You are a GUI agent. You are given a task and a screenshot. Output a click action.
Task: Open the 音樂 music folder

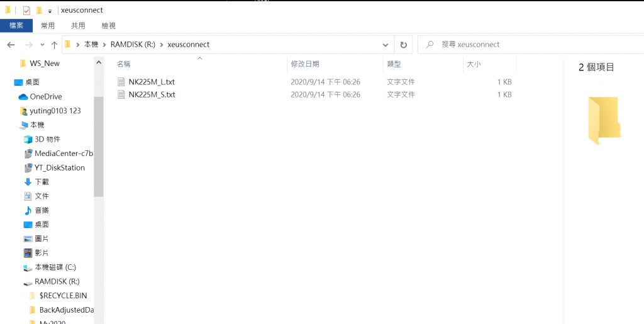[42, 210]
